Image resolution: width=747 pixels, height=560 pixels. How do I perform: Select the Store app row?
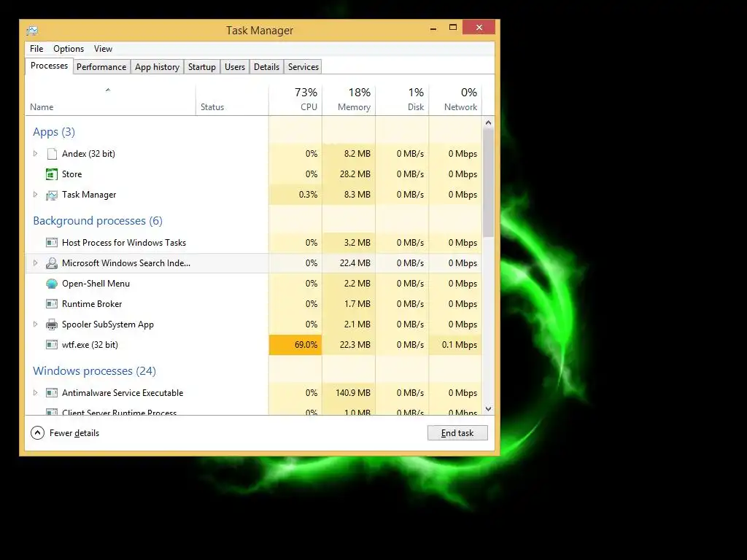[253, 174]
